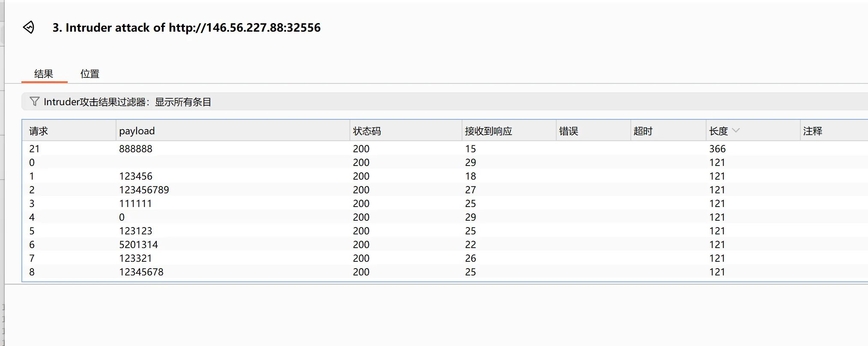Click the sort arrow on 长度 column
The height and width of the screenshot is (346, 868).
tap(736, 130)
